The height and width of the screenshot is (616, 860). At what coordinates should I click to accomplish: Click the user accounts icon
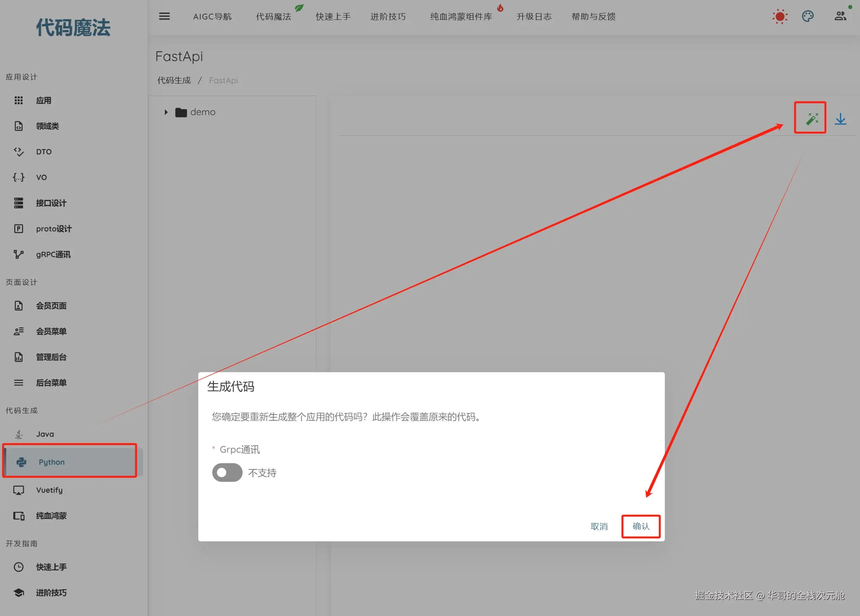click(x=840, y=16)
